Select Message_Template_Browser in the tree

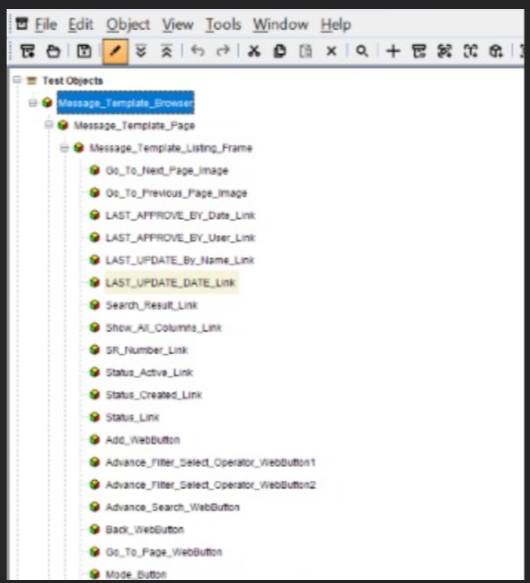tap(126, 103)
